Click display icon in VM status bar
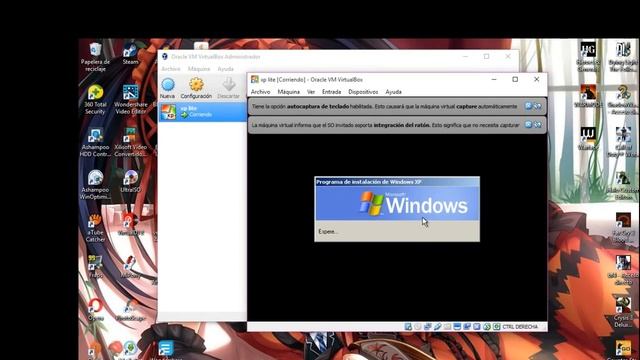This screenshot has height=360, width=640. pos(457,327)
